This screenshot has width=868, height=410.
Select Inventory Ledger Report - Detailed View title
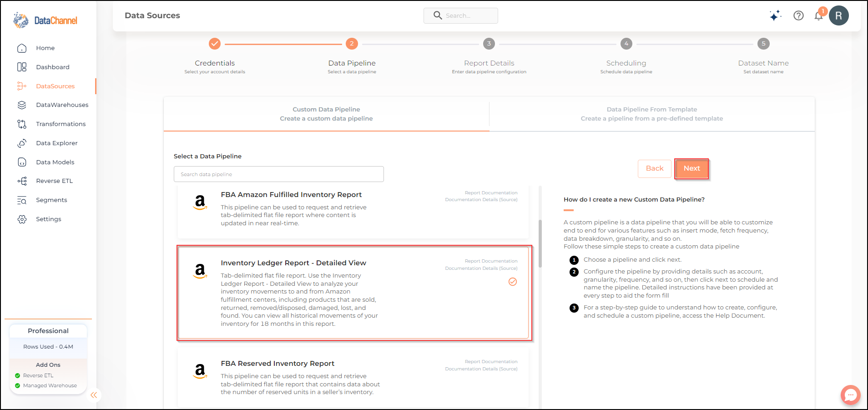point(293,263)
